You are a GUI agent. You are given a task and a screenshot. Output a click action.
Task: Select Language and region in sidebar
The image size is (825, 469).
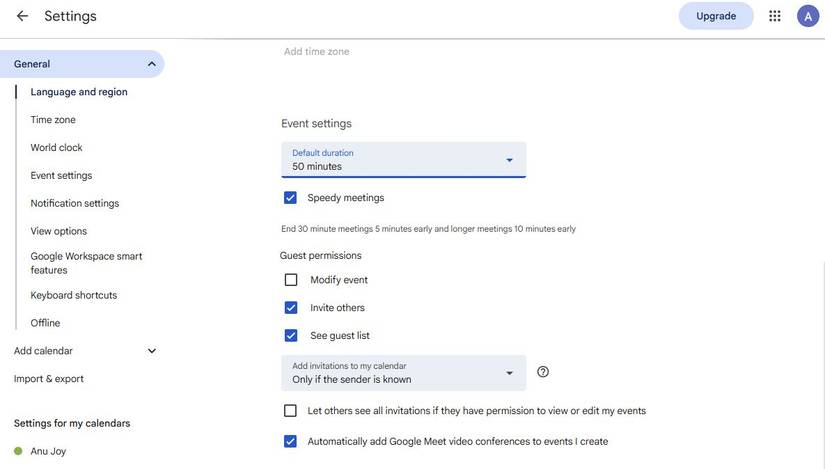pyautogui.click(x=79, y=92)
